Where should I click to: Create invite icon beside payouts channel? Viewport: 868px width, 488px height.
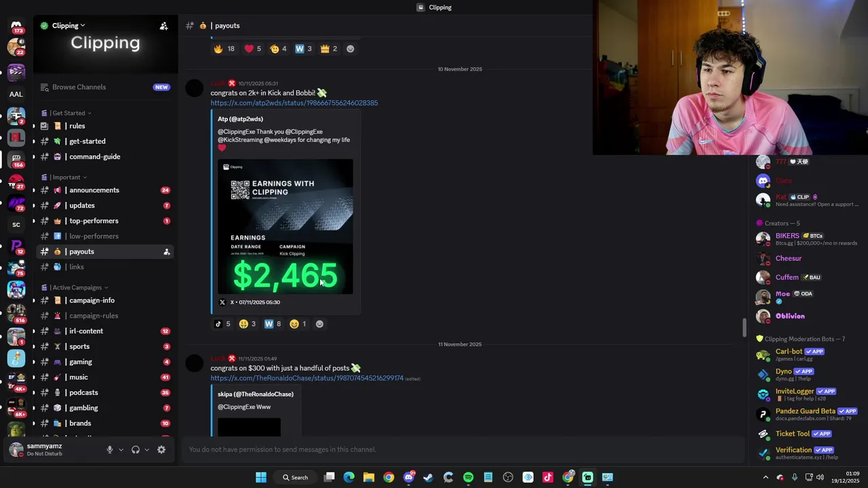click(166, 251)
